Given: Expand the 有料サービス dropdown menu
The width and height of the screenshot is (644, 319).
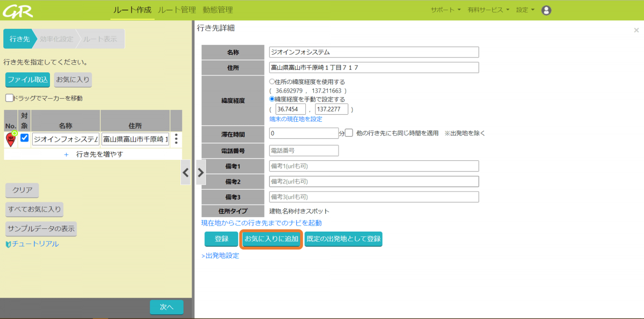Looking at the screenshot, I should [x=488, y=10].
